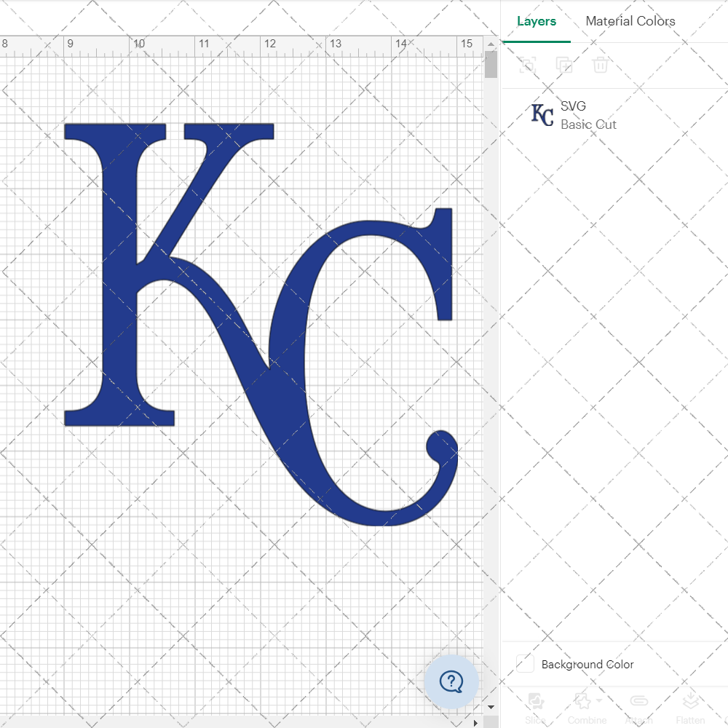Select the KC layer thumbnail
This screenshot has width=728, height=728.
tap(542, 115)
